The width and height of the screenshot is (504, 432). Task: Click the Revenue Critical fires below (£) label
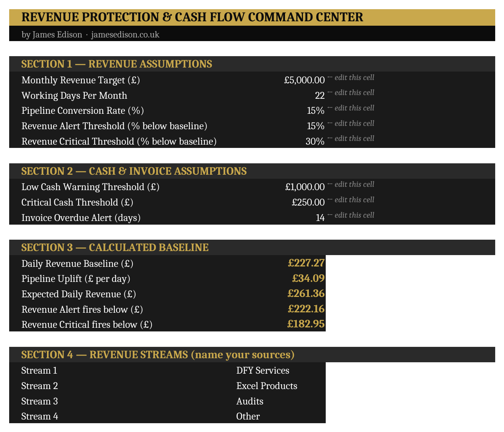pos(87,325)
